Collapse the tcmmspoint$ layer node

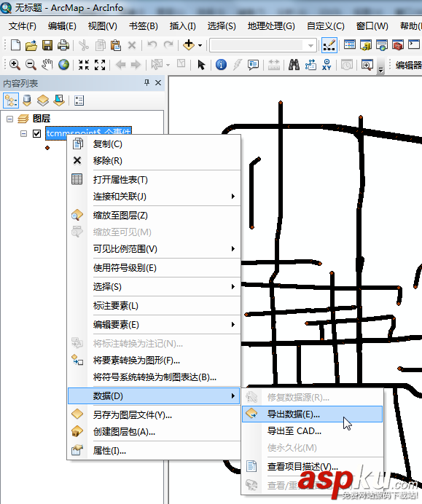pyautogui.click(x=23, y=133)
